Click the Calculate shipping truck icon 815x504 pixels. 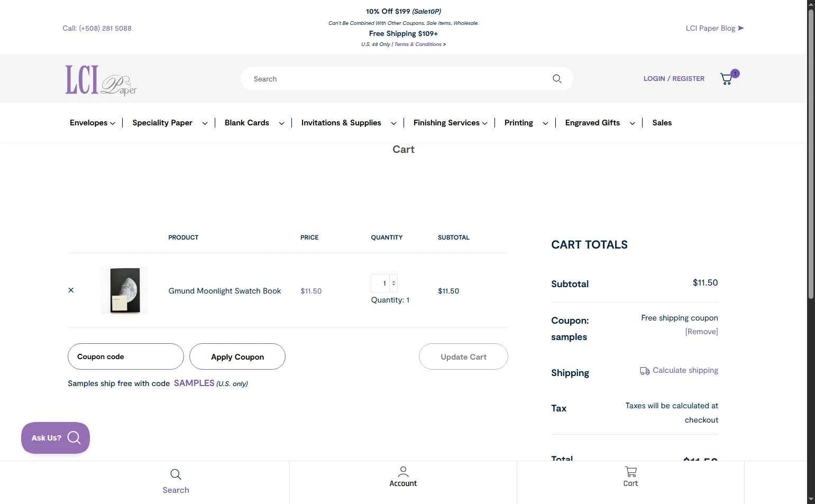pos(645,371)
